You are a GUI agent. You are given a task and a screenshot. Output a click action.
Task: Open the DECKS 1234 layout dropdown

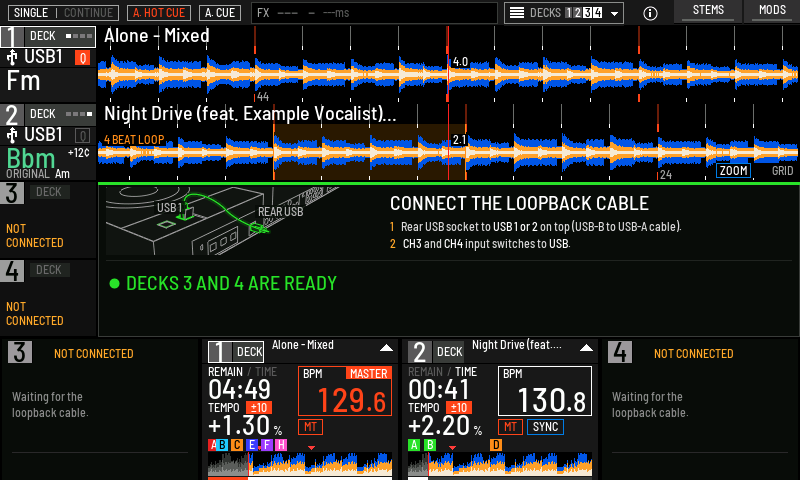coord(563,13)
